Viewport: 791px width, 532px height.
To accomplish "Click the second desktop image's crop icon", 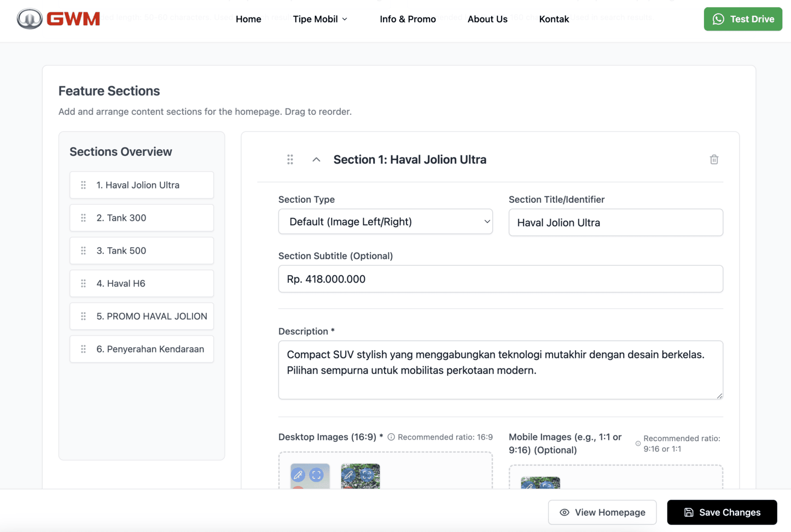I will pos(368,475).
